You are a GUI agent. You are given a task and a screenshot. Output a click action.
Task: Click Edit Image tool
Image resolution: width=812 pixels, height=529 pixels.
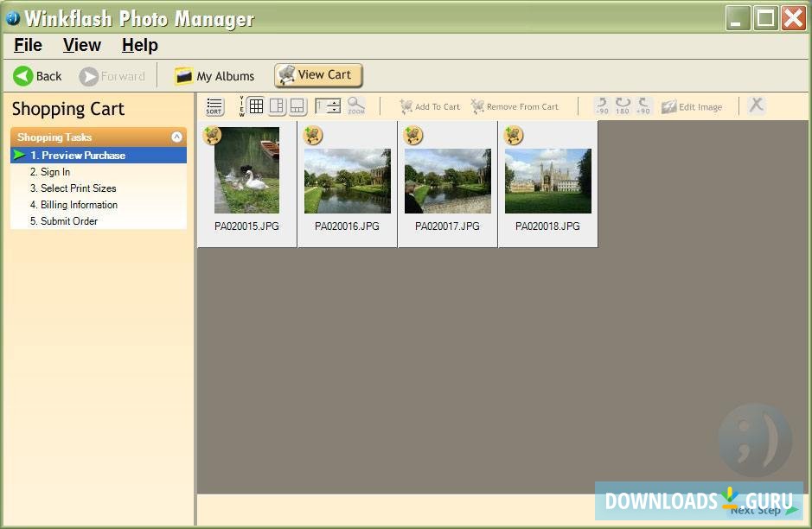click(692, 106)
